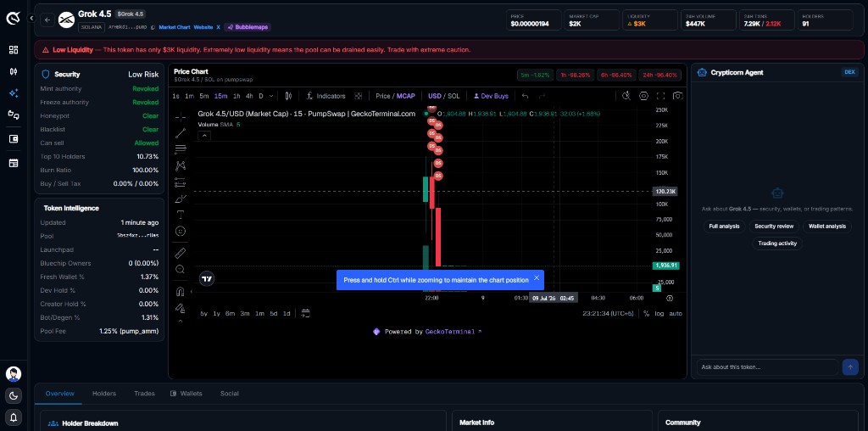Open the candlestick trading icon in sidebar
Image resolution: width=868 pixels, height=431 pixels.
click(14, 71)
